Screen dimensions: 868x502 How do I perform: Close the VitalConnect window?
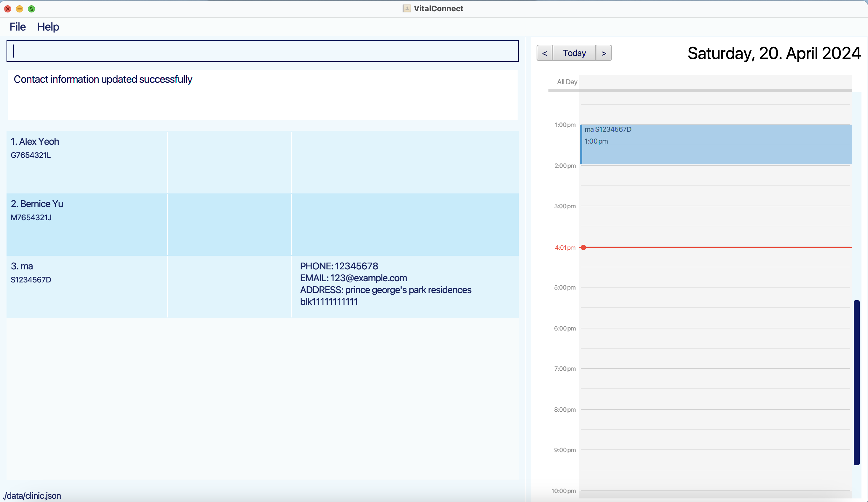click(x=8, y=9)
